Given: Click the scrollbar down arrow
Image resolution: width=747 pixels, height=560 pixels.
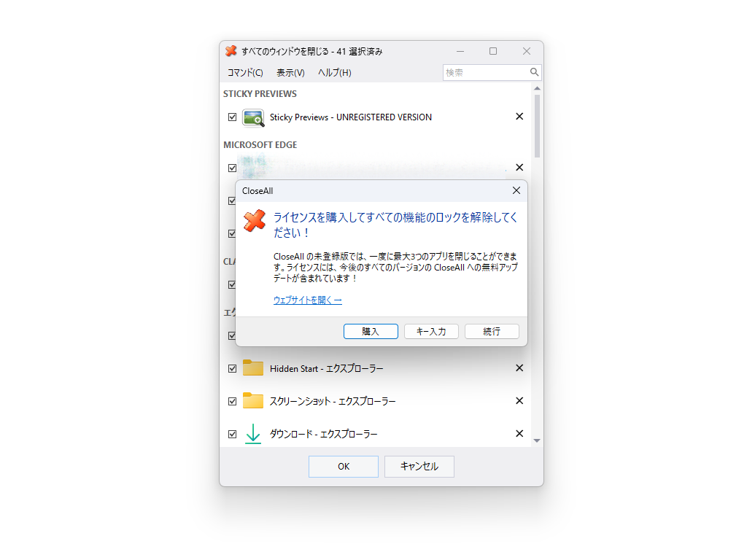Looking at the screenshot, I should [x=537, y=441].
